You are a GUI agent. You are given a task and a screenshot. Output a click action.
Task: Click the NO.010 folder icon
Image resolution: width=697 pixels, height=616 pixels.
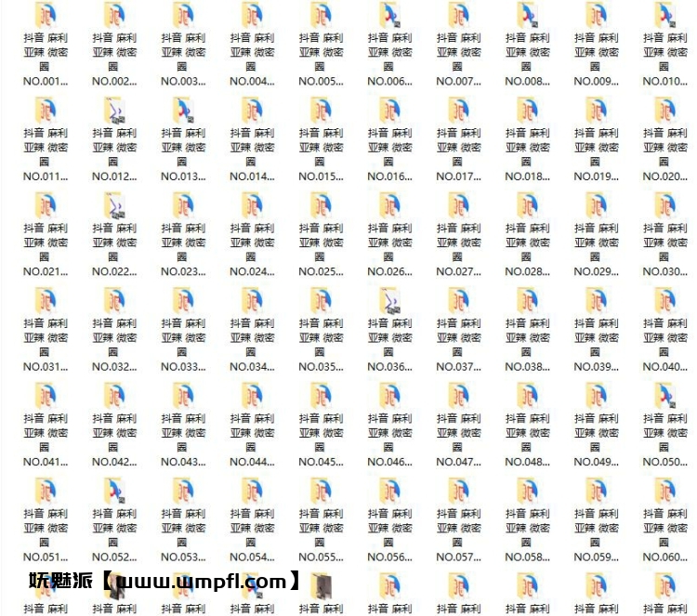[665, 15]
